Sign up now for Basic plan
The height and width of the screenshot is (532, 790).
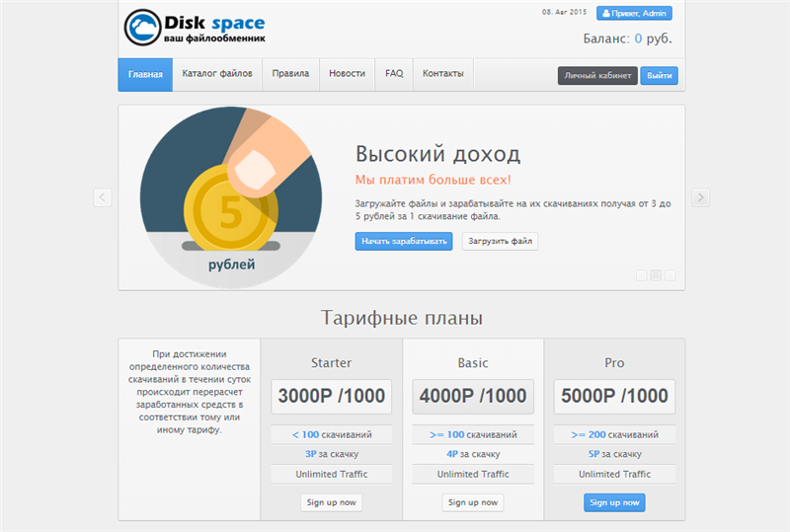coord(473,502)
